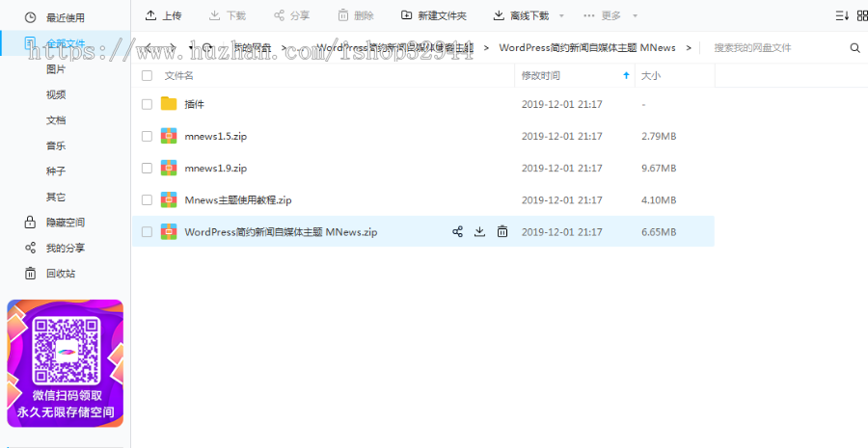Click the size 2.79MB cell

coord(659,136)
